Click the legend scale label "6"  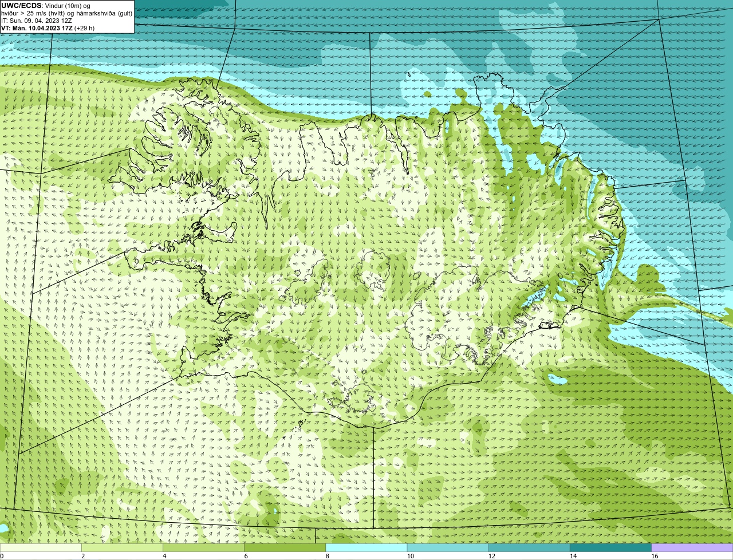point(246,556)
